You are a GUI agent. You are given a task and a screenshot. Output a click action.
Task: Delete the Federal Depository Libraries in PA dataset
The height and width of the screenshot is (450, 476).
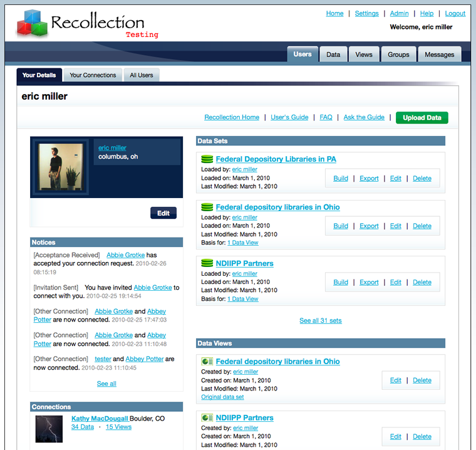[x=422, y=179]
